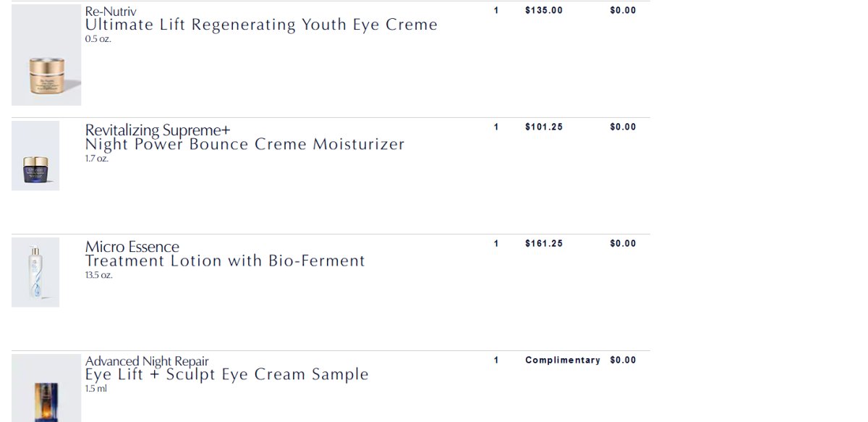Click the Advanced Night Repair brand name
Screen dimensions: 868x422
pos(147,361)
